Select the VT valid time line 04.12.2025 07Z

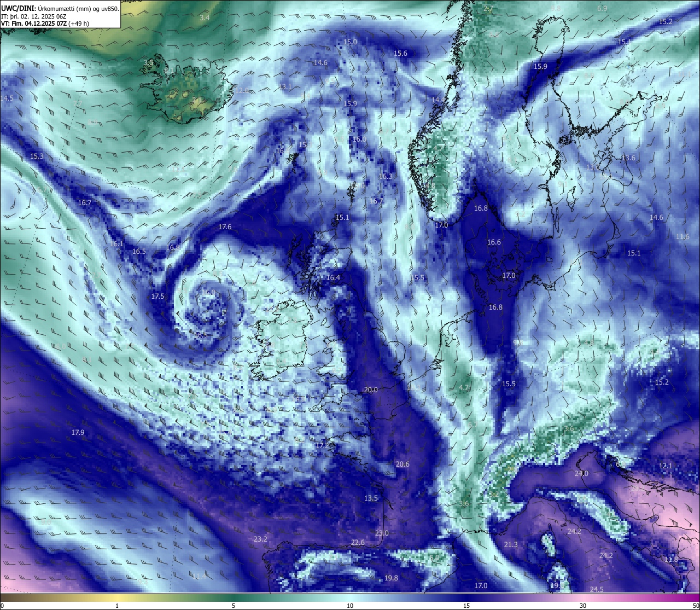click(45, 24)
